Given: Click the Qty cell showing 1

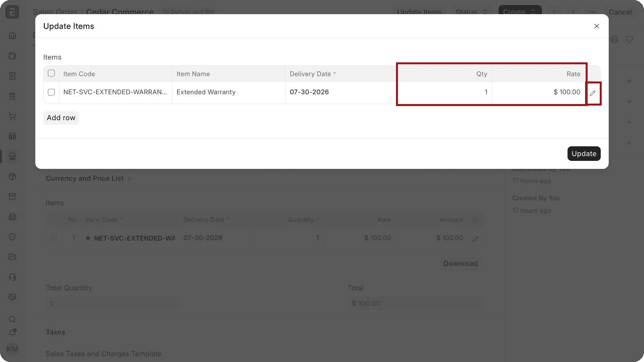Looking at the screenshot, I should pos(444,93).
